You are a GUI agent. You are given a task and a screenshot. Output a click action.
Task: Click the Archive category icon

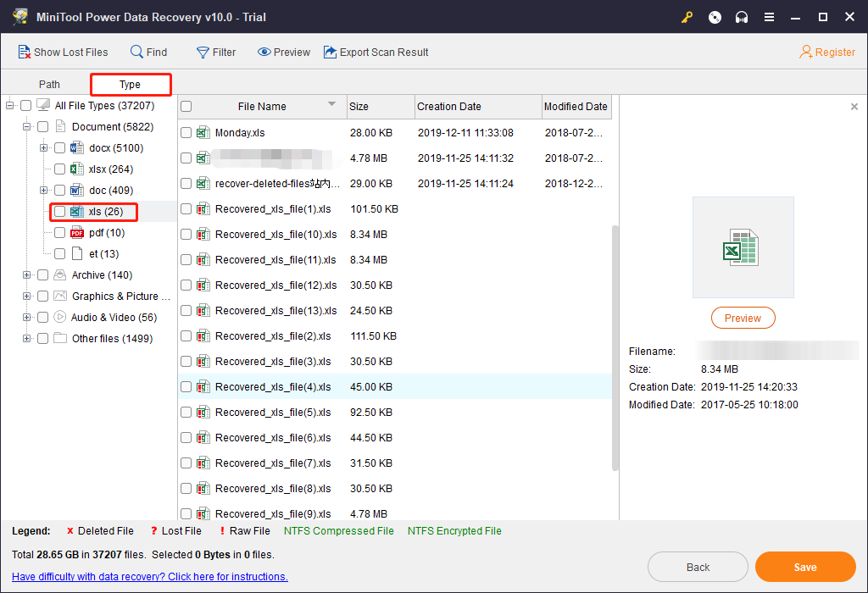(60, 275)
